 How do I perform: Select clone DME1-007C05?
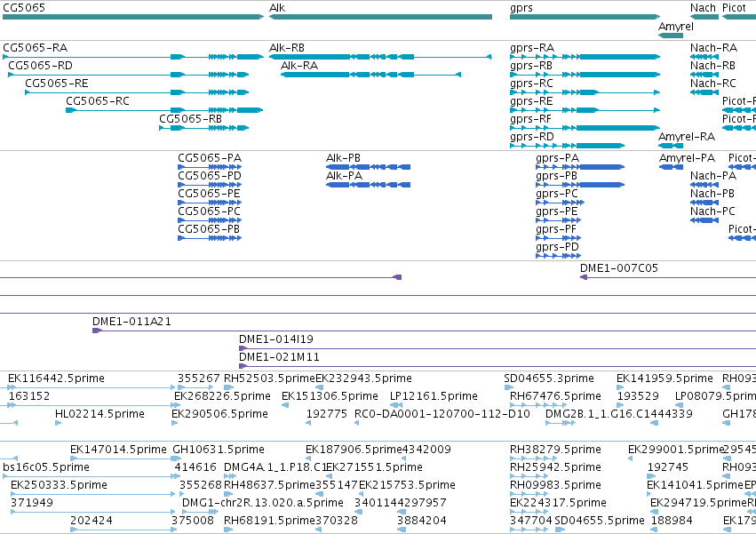tap(668, 277)
